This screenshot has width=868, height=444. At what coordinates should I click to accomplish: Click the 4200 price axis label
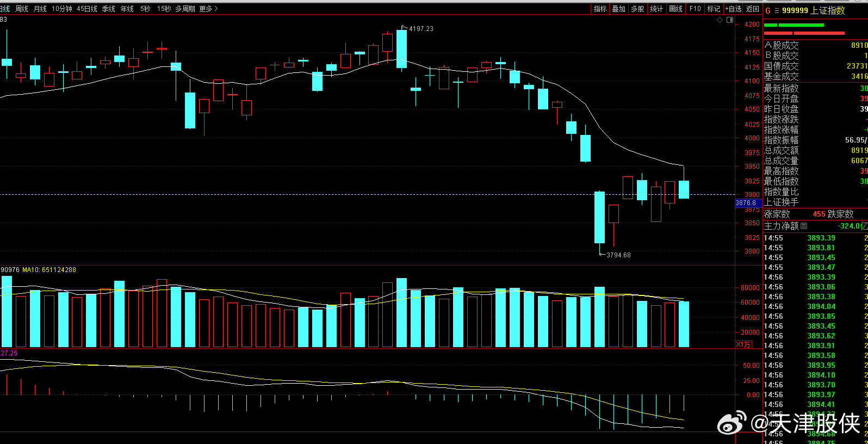(752, 24)
